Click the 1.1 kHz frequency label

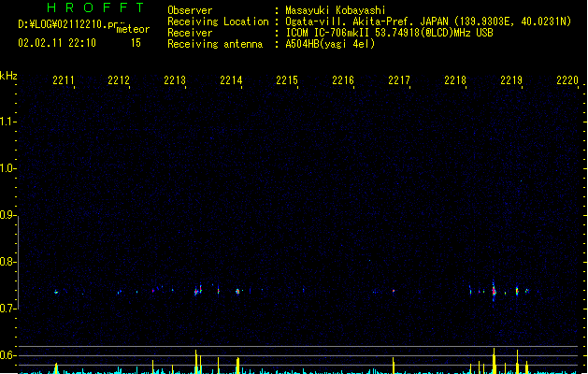coord(7,122)
